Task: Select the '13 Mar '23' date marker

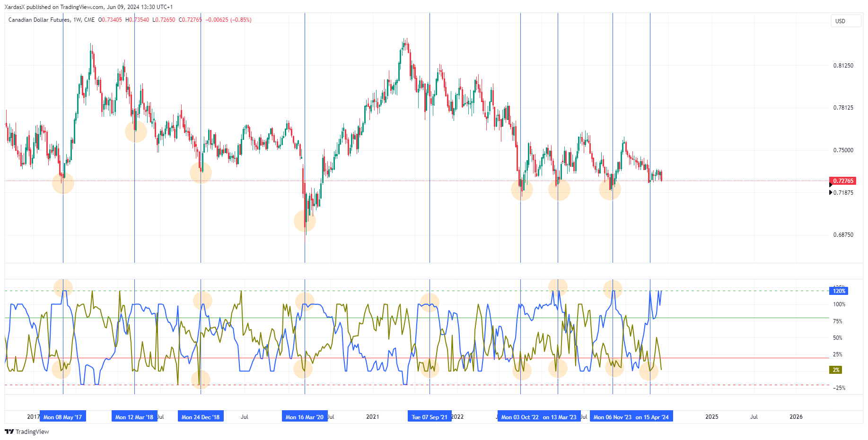Action: coord(561,417)
